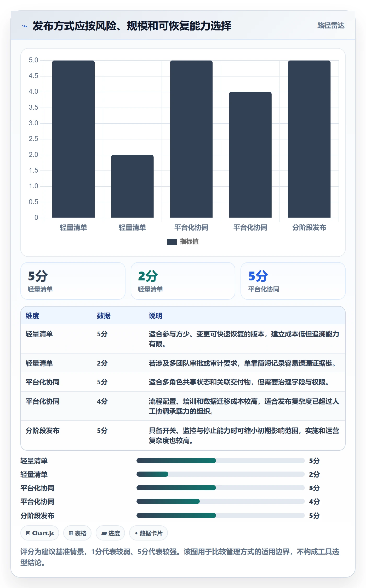366x588 pixels.
Task: Select the 表格 chip
Action: click(77, 533)
